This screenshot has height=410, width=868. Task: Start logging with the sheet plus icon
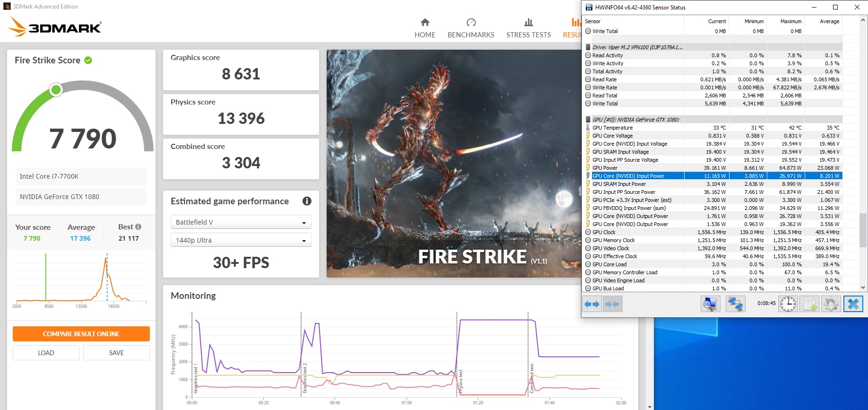point(810,304)
